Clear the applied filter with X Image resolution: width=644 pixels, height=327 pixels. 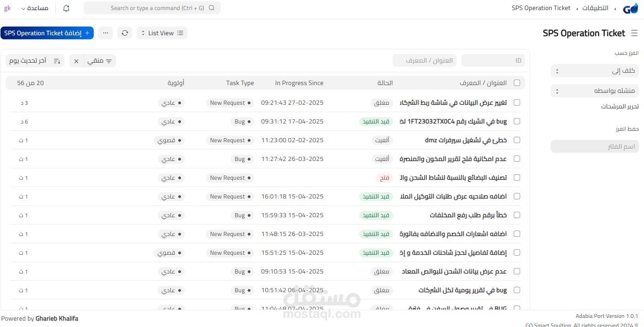(76, 61)
